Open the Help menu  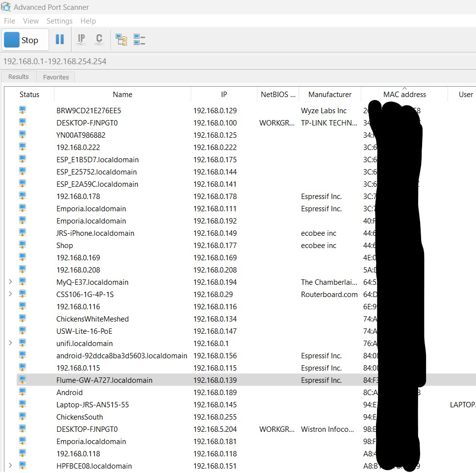click(88, 21)
